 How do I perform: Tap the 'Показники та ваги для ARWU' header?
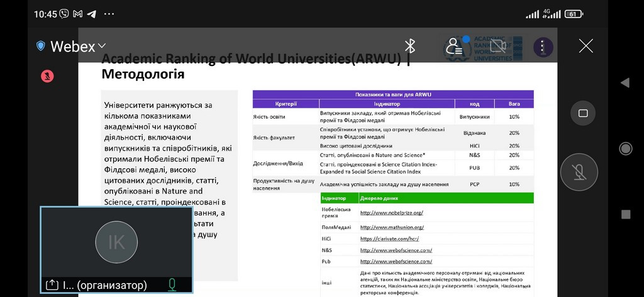click(x=393, y=94)
